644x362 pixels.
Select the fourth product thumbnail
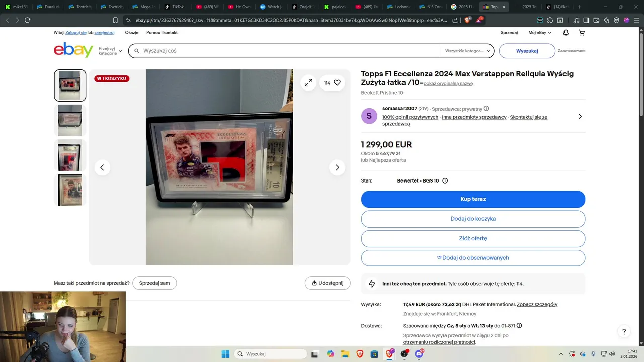click(70, 190)
